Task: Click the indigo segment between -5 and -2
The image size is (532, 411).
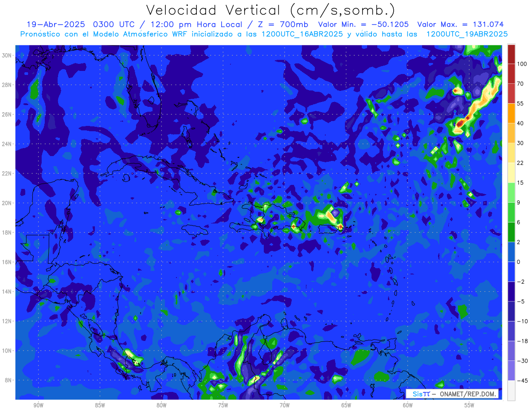Action: click(511, 291)
